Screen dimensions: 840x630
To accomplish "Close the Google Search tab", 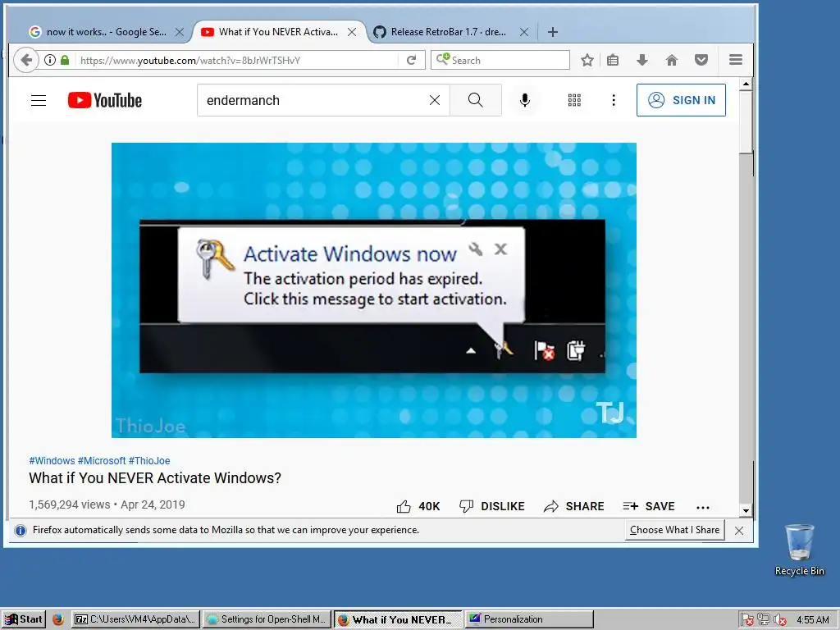I will (180, 32).
